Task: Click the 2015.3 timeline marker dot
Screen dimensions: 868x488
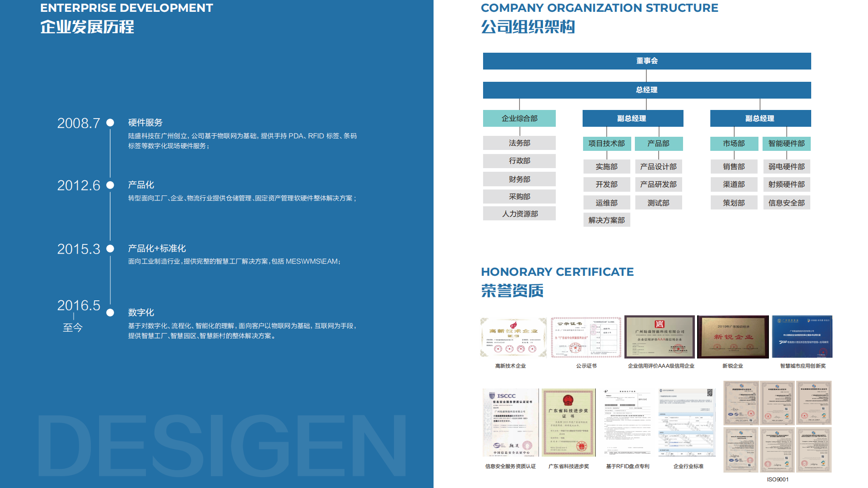Action: (110, 249)
